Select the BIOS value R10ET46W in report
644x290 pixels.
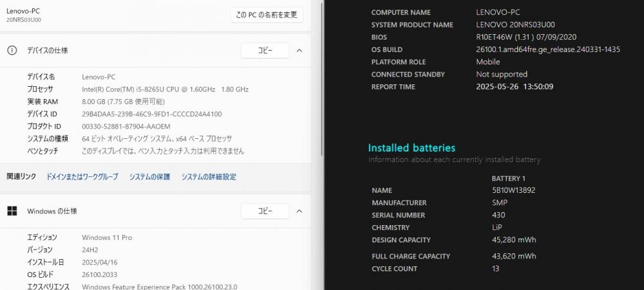coord(526,37)
